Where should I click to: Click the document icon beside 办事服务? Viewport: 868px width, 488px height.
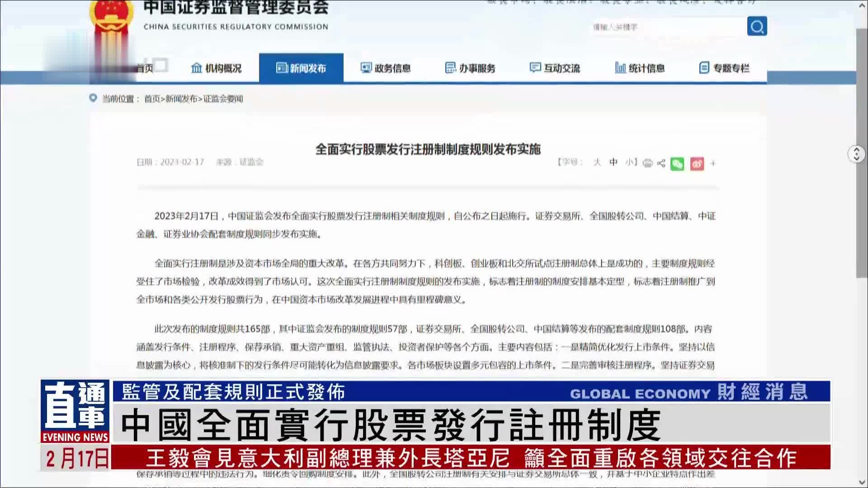(x=450, y=68)
